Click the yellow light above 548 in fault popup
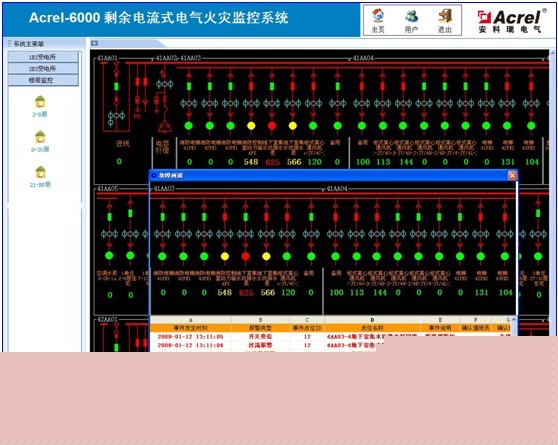558x445 pixels. [225, 256]
